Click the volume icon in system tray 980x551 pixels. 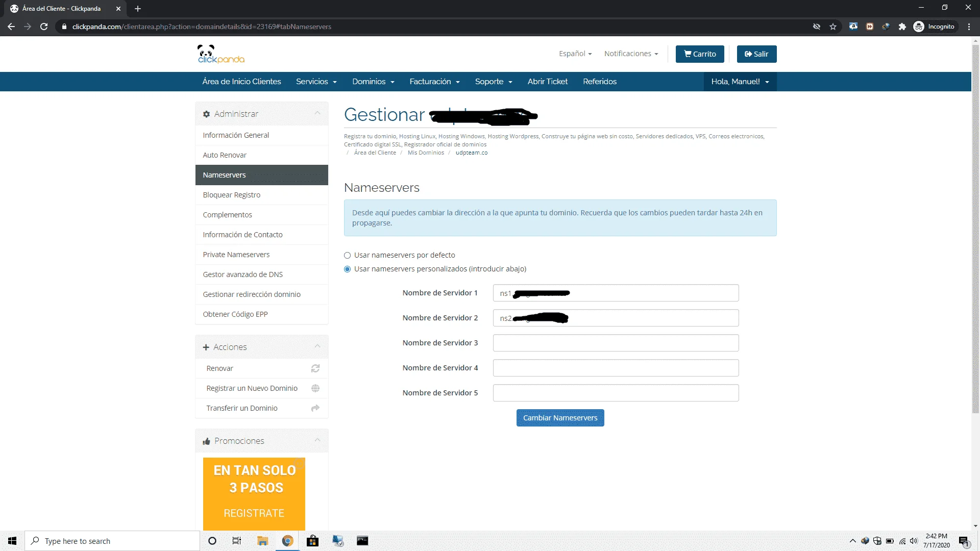coord(914,541)
